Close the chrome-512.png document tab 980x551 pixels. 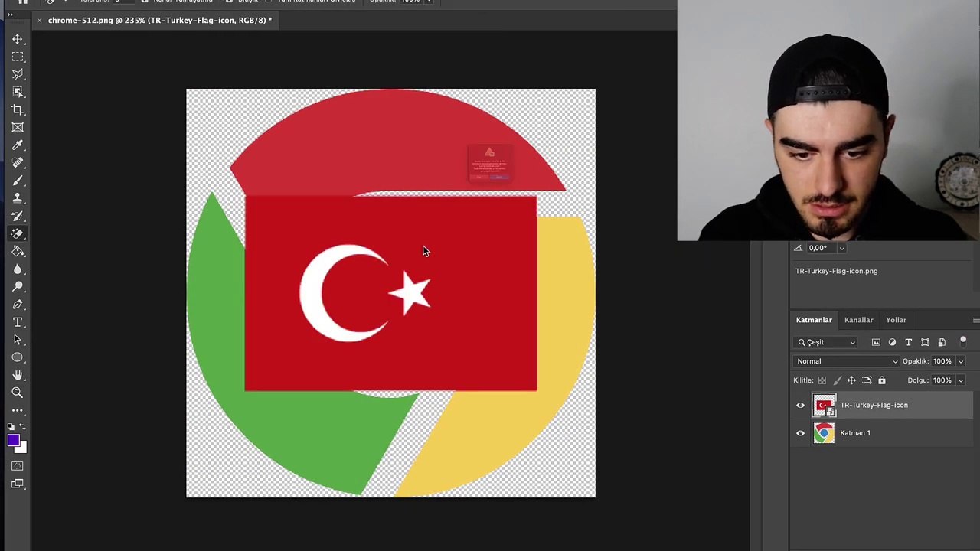[x=39, y=21]
